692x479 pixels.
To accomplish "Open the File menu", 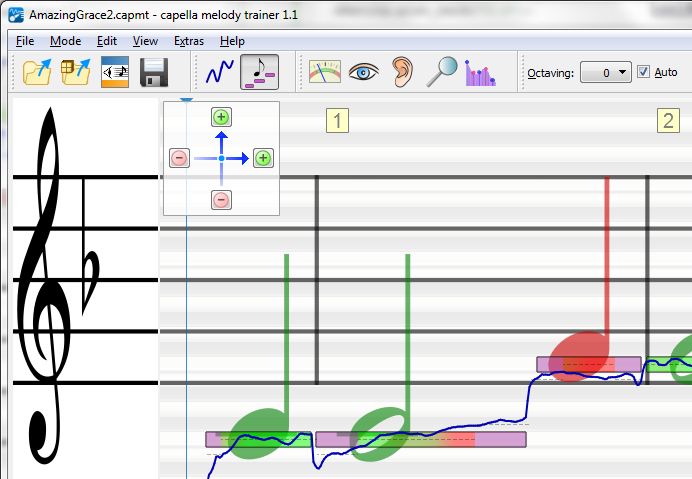I will 25,41.
